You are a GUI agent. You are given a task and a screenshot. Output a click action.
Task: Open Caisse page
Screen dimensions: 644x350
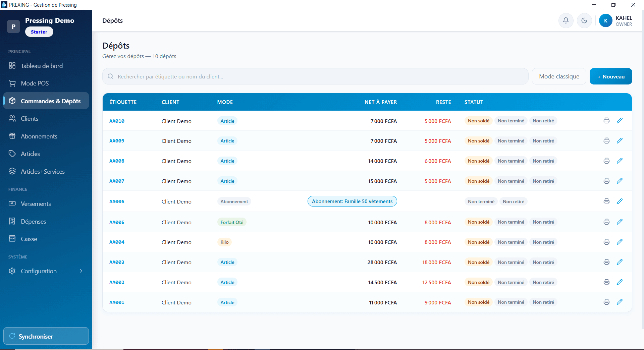[46, 239]
